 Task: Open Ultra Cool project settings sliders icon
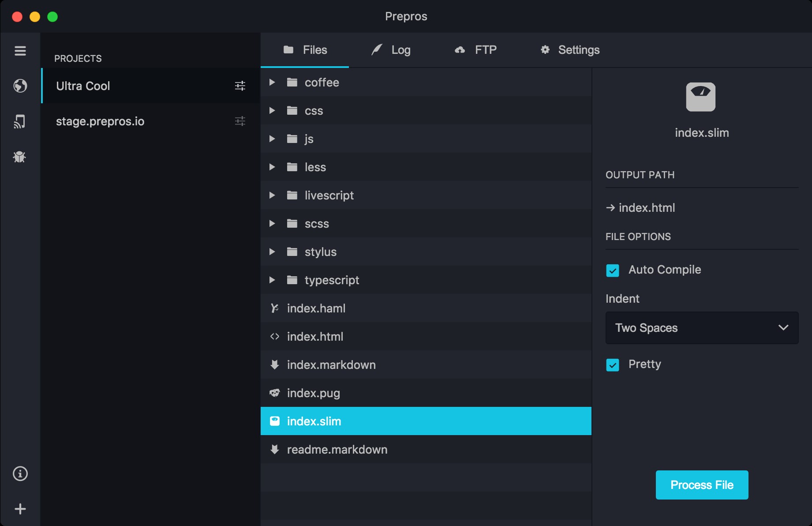(x=240, y=86)
